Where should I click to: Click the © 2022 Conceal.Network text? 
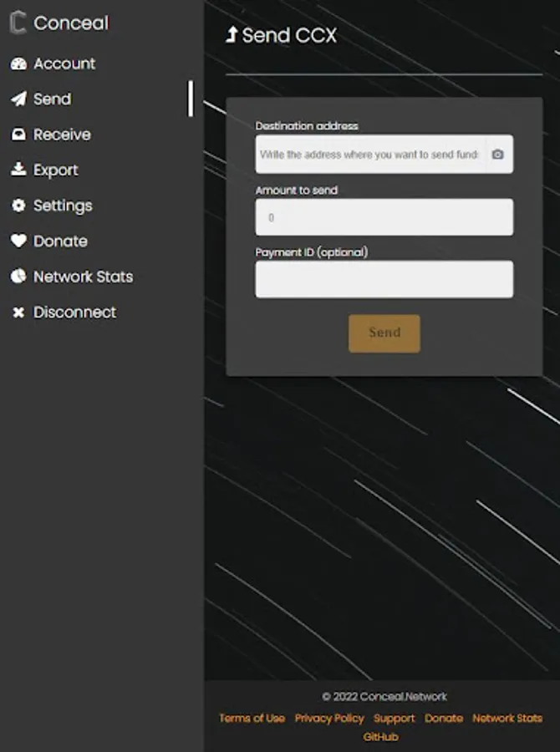[384, 696]
